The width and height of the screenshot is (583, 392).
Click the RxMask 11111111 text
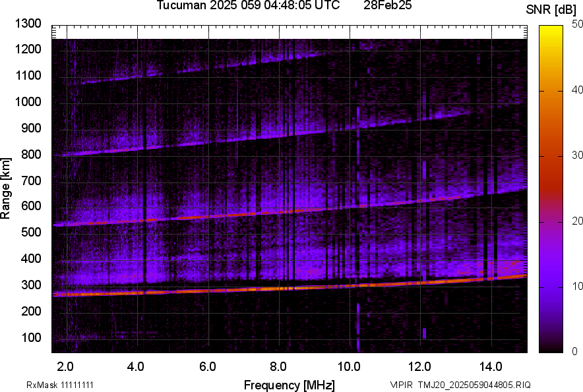(51, 385)
